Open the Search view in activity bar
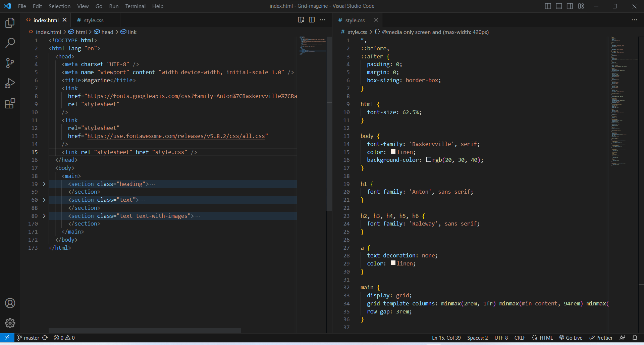Viewport: 644px width, 345px height. click(10, 43)
